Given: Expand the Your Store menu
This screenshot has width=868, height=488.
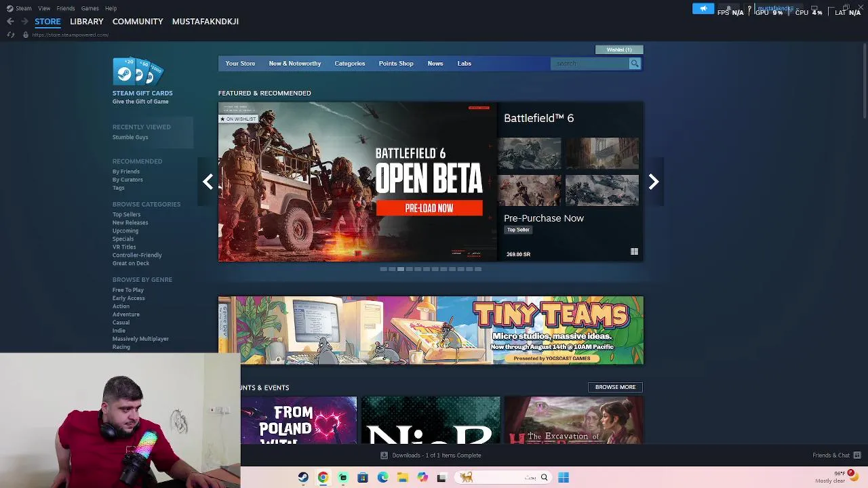Looking at the screenshot, I should point(240,64).
